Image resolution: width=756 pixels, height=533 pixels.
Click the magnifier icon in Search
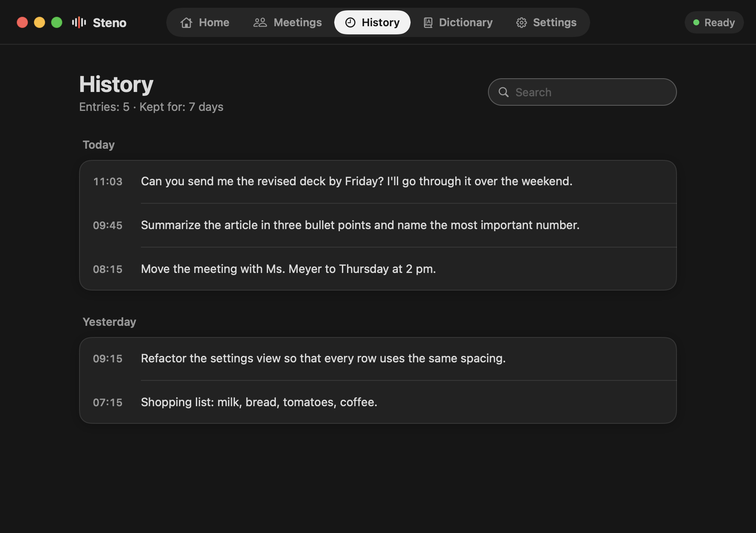point(503,92)
